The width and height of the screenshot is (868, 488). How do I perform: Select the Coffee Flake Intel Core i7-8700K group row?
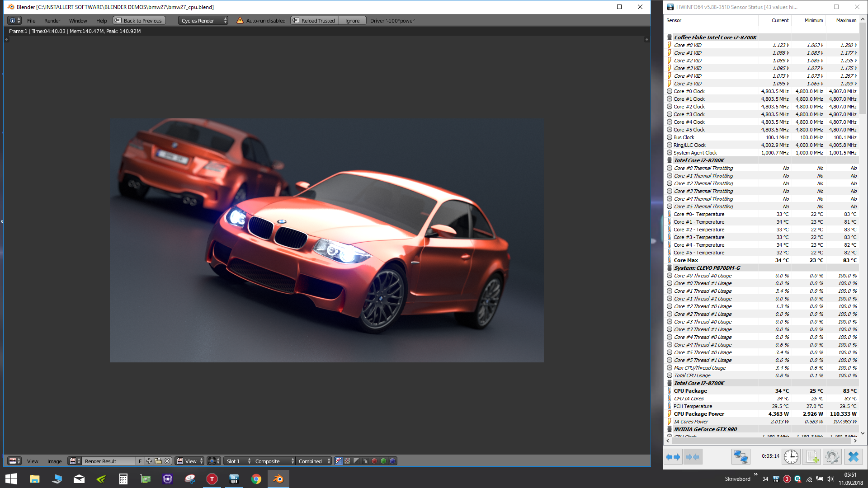tap(762, 38)
